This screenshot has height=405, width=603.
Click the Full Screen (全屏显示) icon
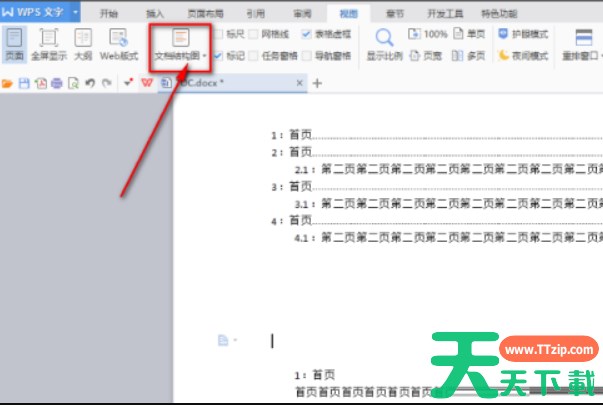[48, 43]
